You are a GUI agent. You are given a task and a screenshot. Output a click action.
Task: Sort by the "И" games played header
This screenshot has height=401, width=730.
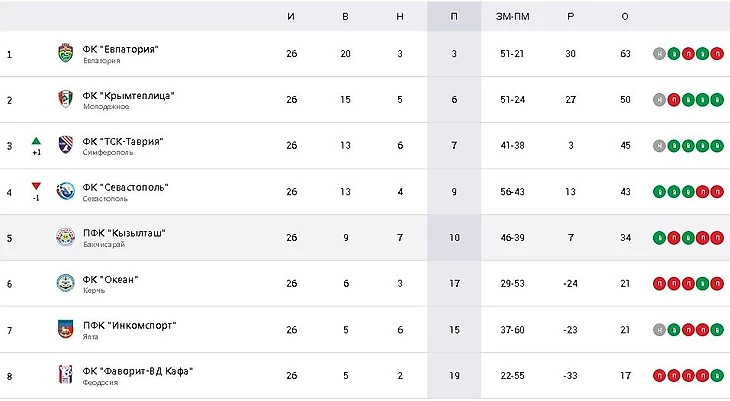click(x=291, y=17)
